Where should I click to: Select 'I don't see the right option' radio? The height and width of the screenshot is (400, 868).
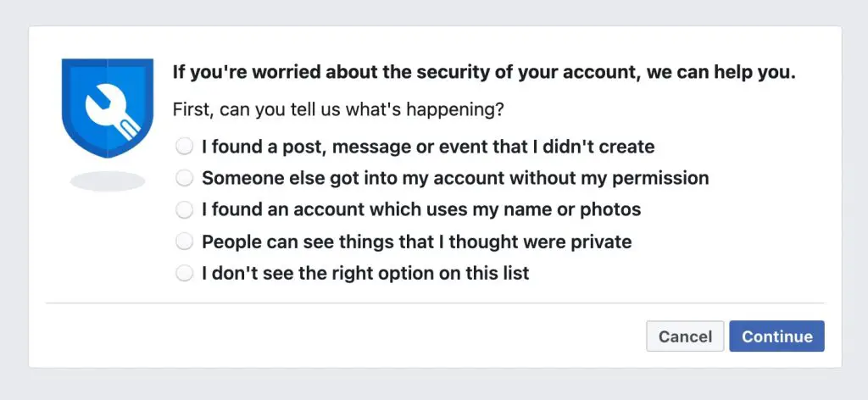184,274
